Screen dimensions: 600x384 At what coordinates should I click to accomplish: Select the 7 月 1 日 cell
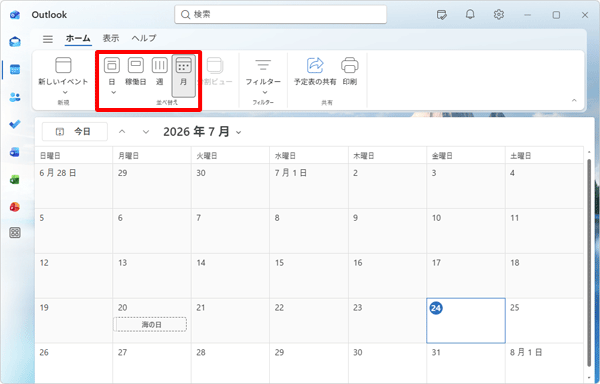309,186
